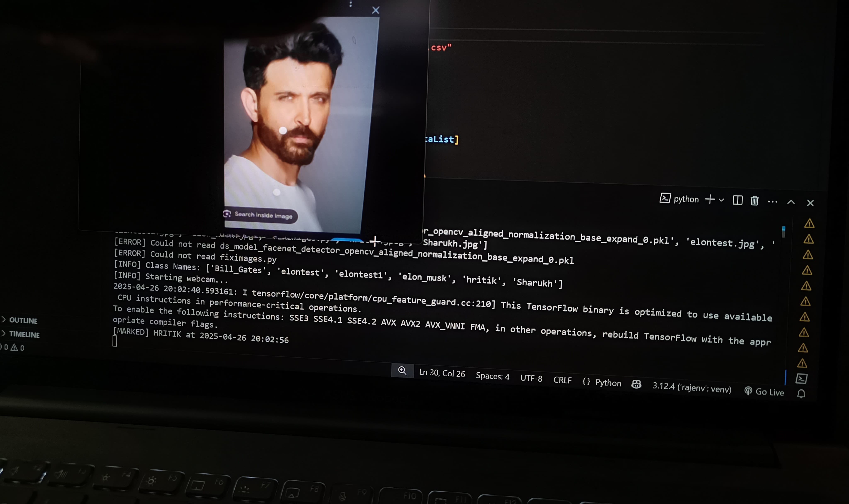Open terminal more actions ellipsis
Image resolution: width=849 pixels, height=504 pixels.
pos(772,202)
